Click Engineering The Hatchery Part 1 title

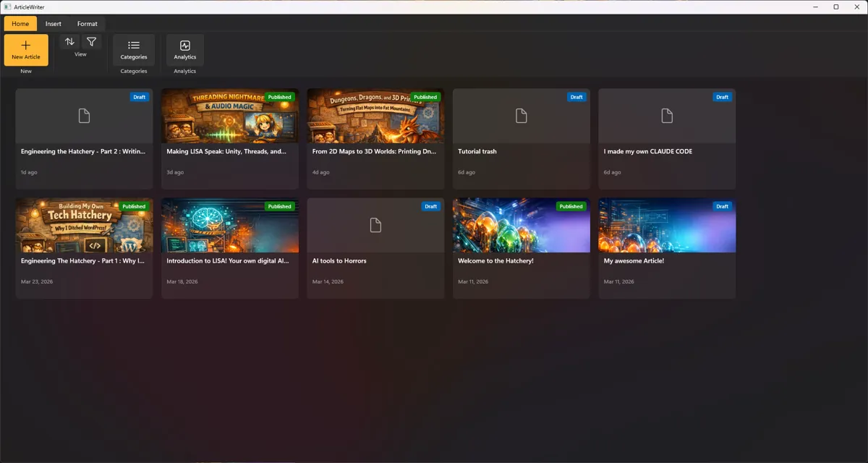click(82, 261)
